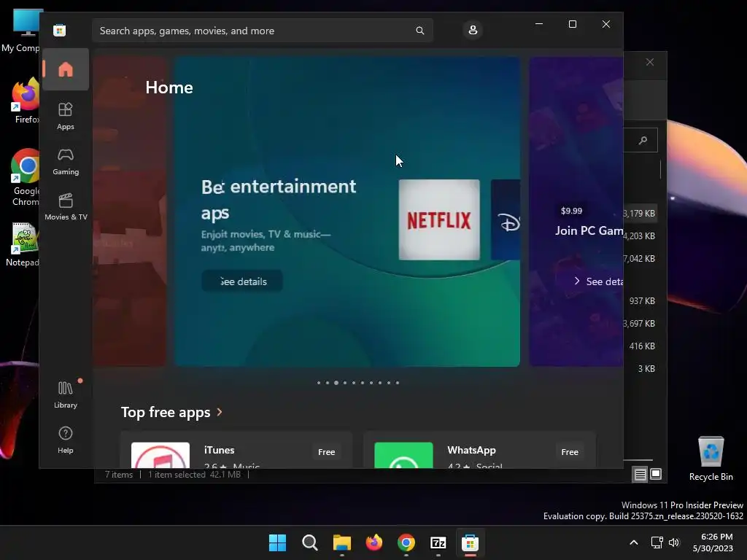Select the My Computer desktop icon
This screenshot has height=560, width=747.
point(21,31)
